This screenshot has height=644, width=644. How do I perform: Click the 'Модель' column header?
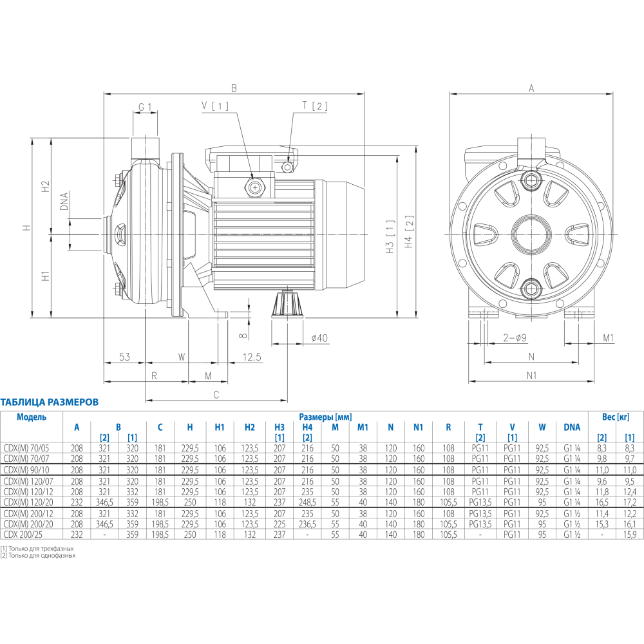tap(32, 417)
